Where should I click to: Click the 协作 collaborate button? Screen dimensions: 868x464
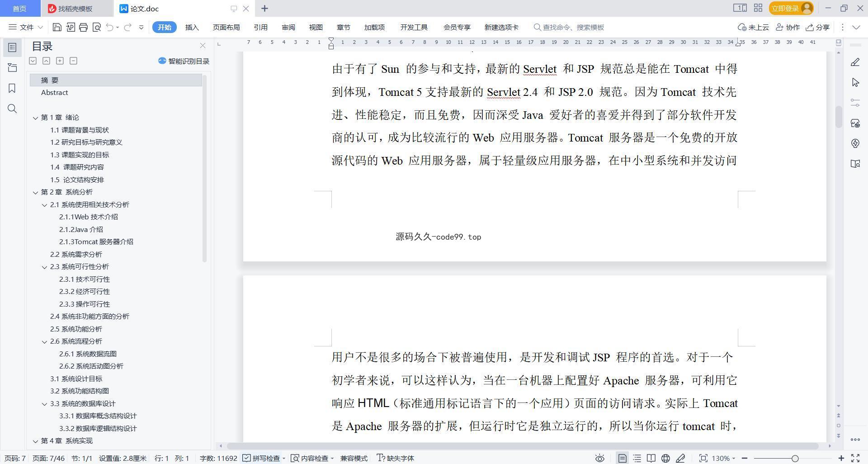788,27
